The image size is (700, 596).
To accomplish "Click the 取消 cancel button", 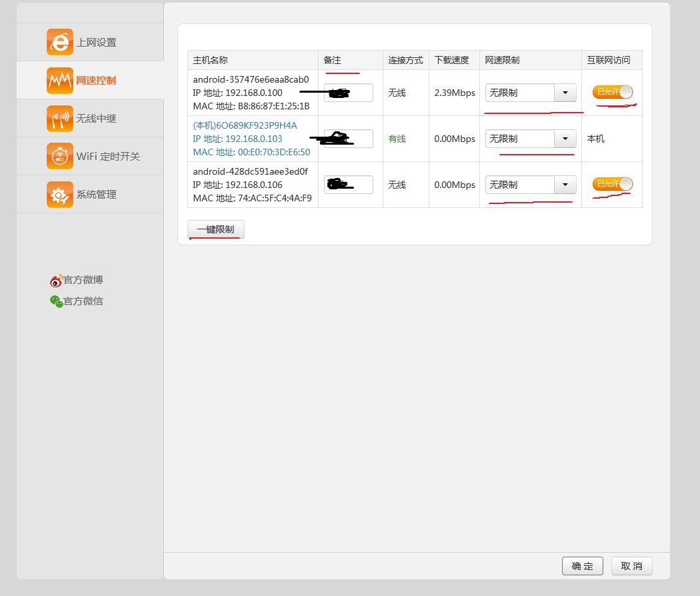I will coord(631,566).
